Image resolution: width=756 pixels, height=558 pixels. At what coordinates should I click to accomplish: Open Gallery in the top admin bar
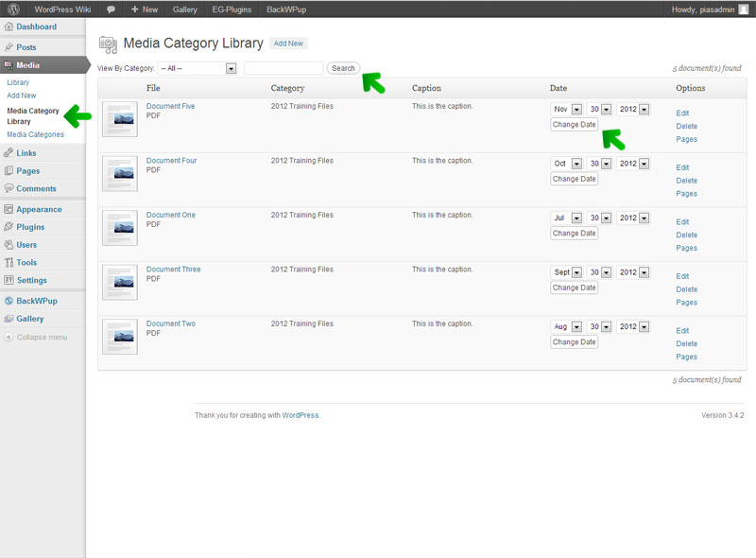click(x=184, y=9)
